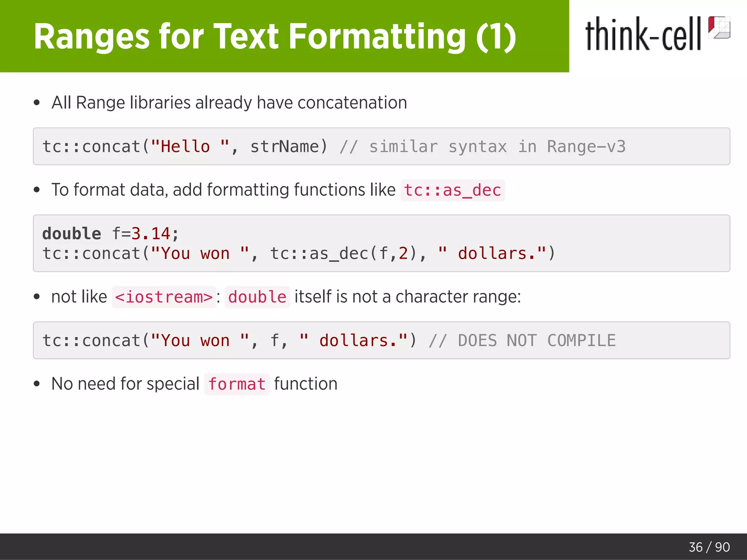Click the bullet 'All Range libraries already have concatenation'
This screenshot has height=560, width=747.
[x=229, y=103]
